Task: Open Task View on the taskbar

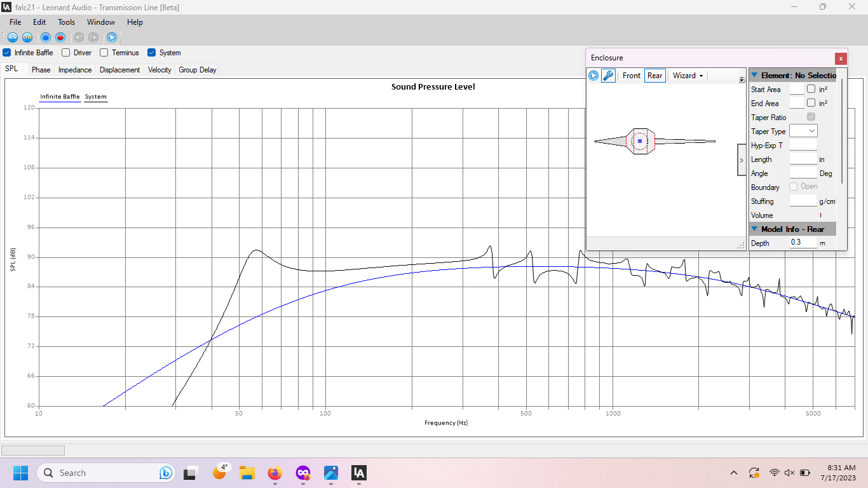Action: 190,473
